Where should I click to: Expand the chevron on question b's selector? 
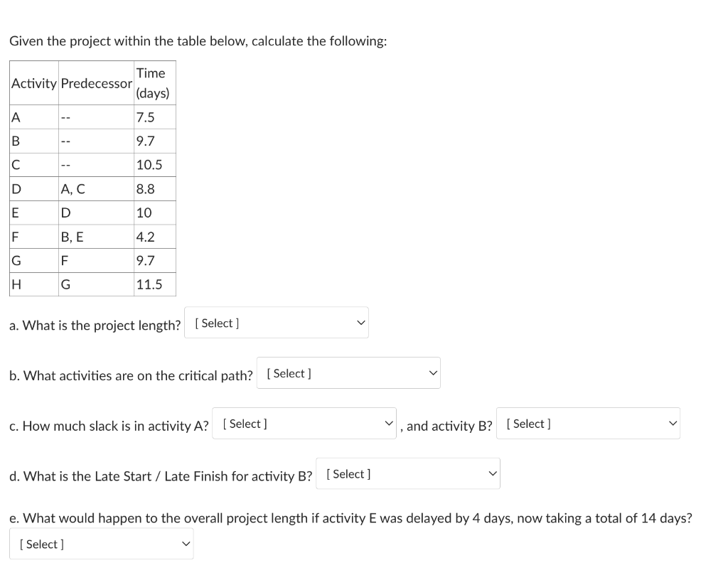pos(432,372)
